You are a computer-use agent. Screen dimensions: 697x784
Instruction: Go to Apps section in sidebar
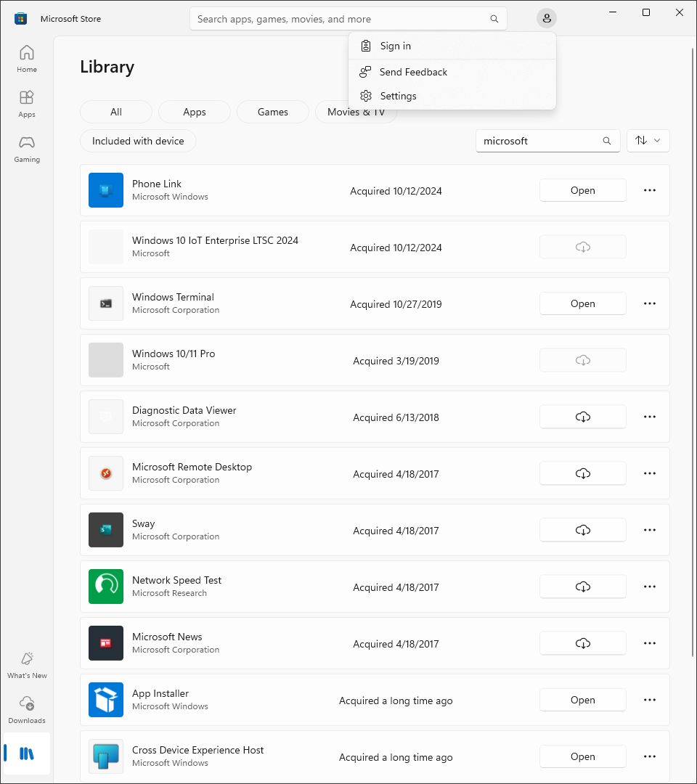(26, 104)
